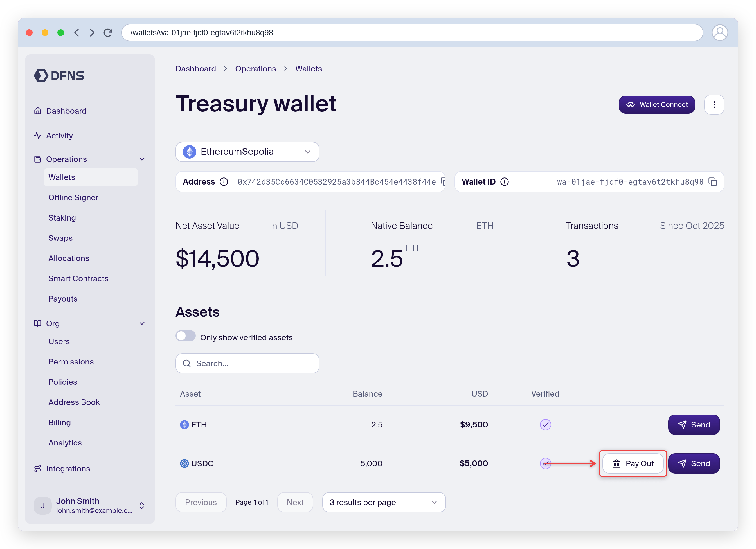Open Payouts in the sidebar

point(63,299)
